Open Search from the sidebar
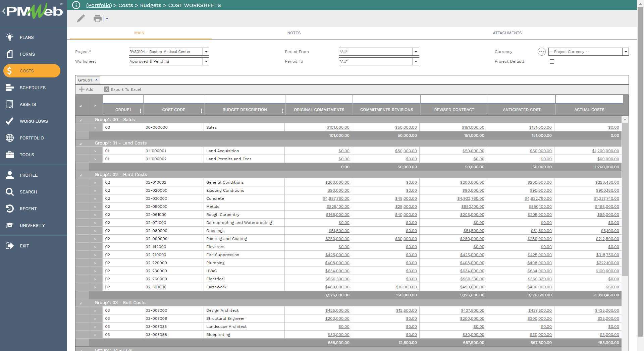This screenshot has width=644, height=351. (x=28, y=192)
